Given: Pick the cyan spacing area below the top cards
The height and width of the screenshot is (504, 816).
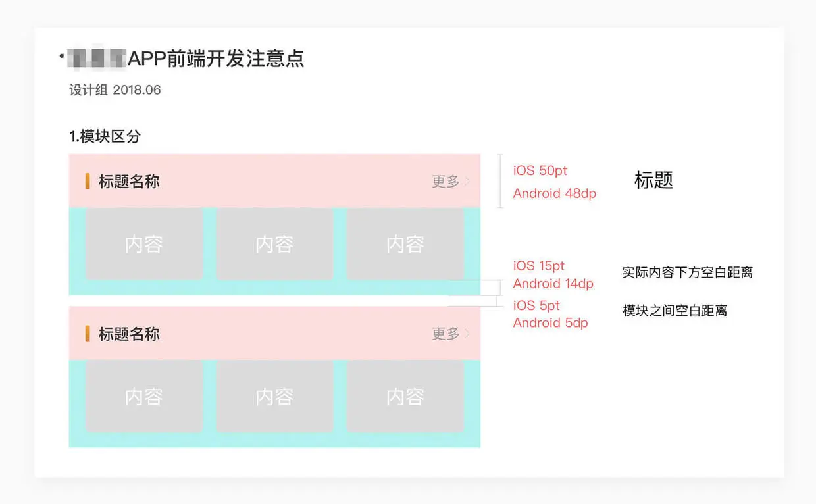Looking at the screenshot, I should [x=274, y=288].
